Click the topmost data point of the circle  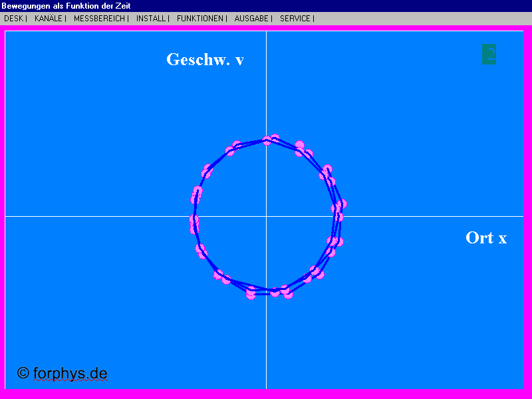[267, 139]
